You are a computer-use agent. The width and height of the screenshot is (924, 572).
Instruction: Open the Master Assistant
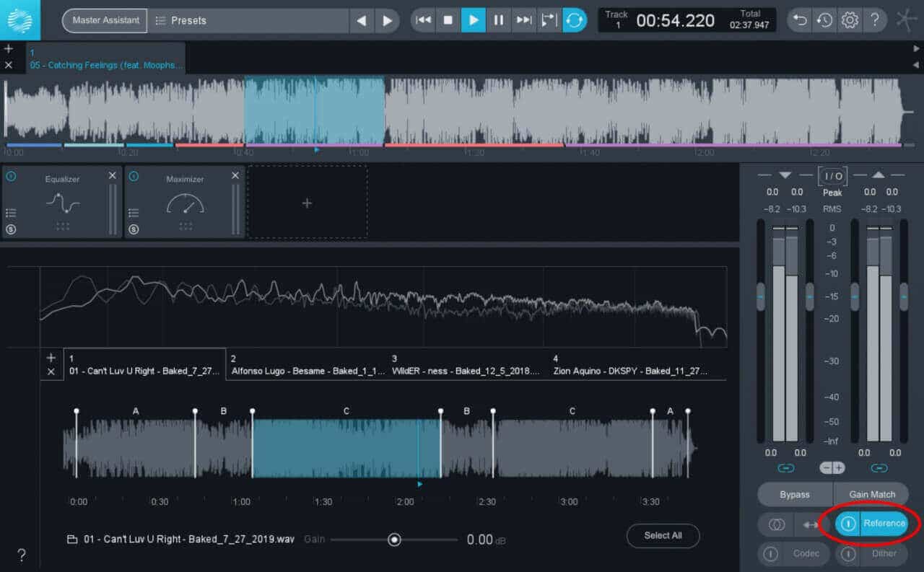pyautogui.click(x=105, y=20)
